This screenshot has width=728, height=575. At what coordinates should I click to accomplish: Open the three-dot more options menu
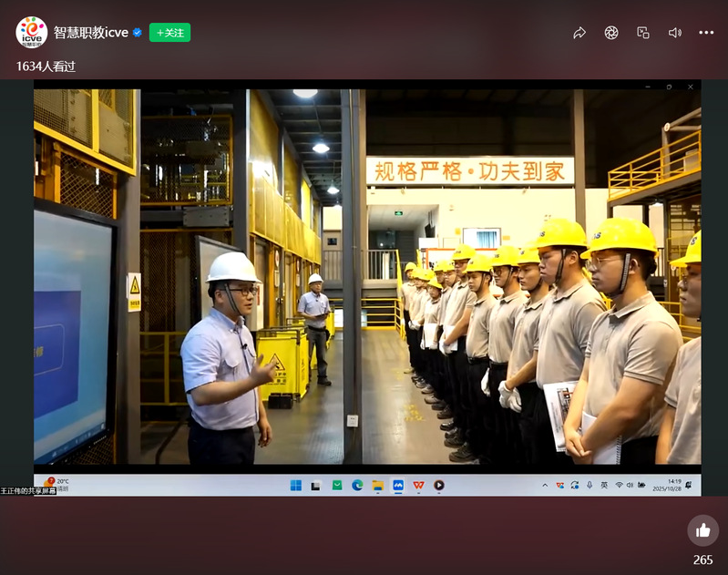(706, 33)
